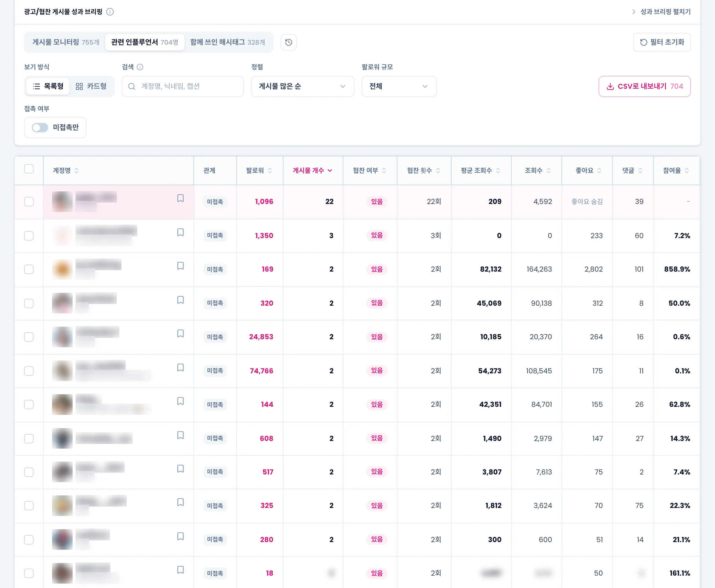
Task: Sort by 협찬 횟수 column
Action: [423, 170]
